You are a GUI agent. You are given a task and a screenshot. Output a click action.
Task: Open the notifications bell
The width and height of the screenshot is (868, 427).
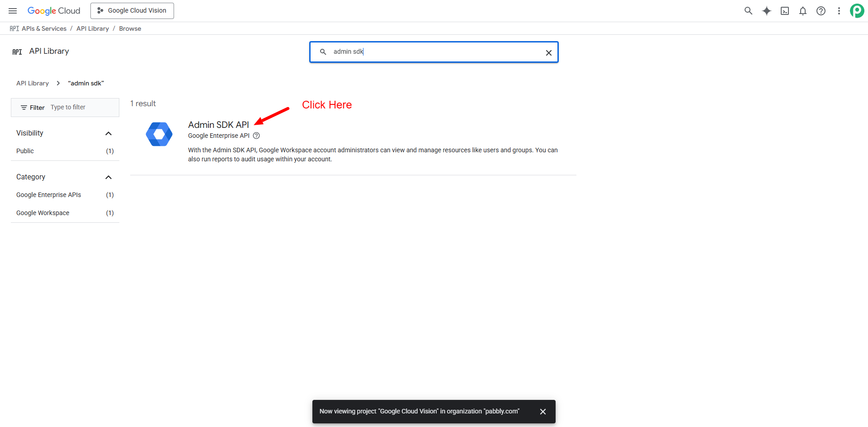[803, 11]
